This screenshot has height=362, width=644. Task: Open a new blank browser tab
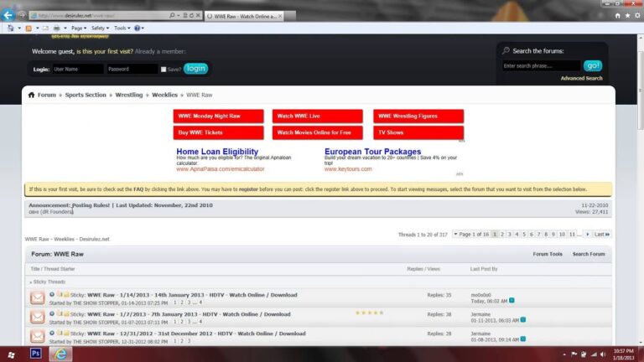tap(290, 16)
